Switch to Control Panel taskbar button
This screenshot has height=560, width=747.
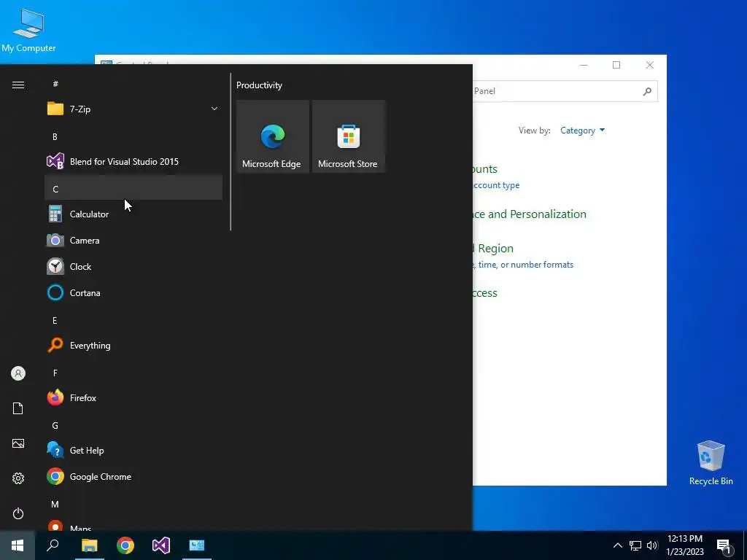click(197, 545)
